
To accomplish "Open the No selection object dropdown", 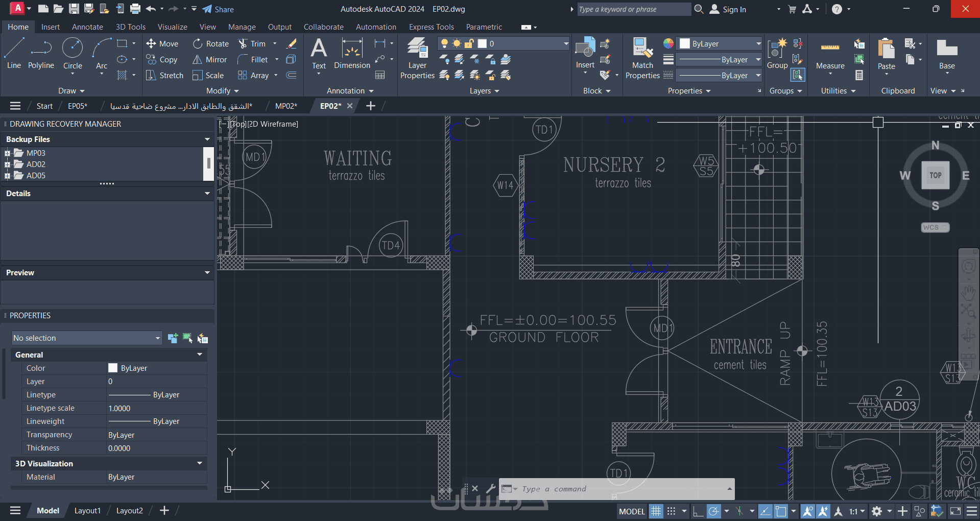I will coord(87,338).
